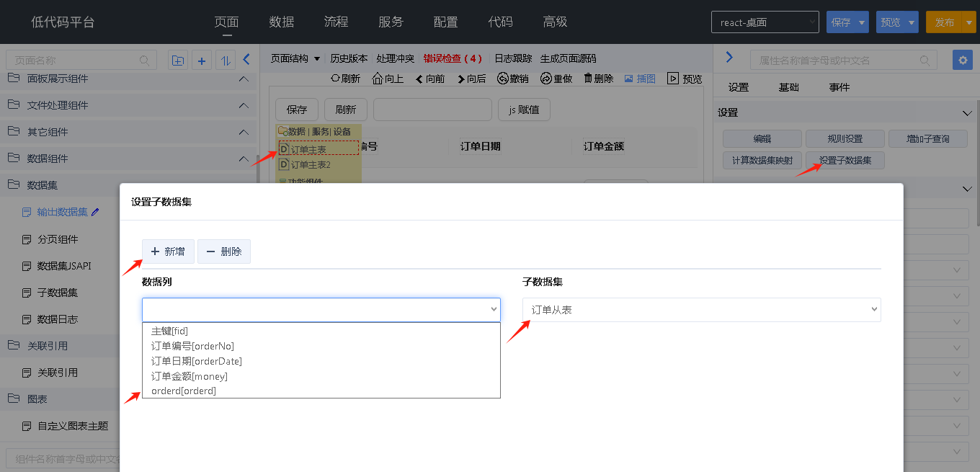This screenshot has height=472, width=980.
Task: Click the 编辑 button in settings
Action: point(762,138)
